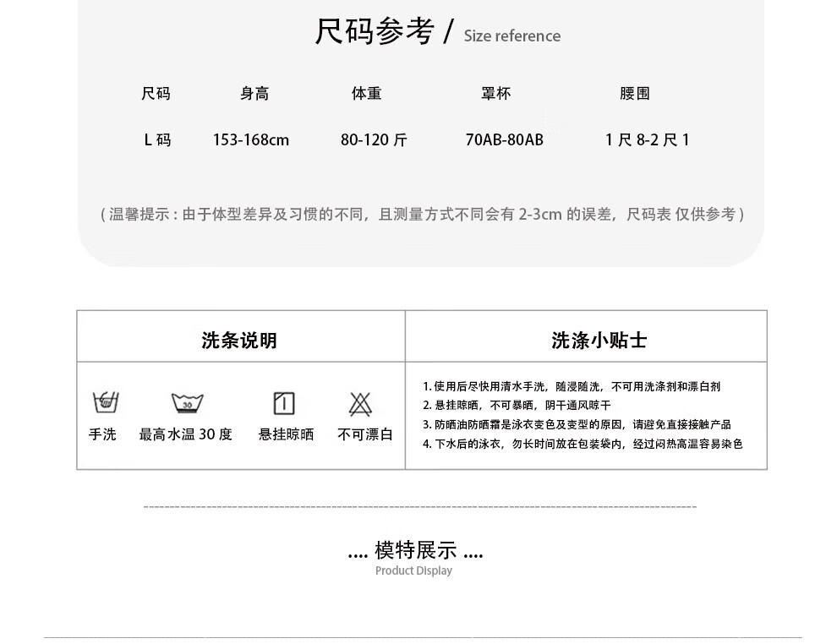Screen dimensions: 837x644
Task: Click the 洗条说明 table header
Action: pyautogui.click(x=239, y=341)
